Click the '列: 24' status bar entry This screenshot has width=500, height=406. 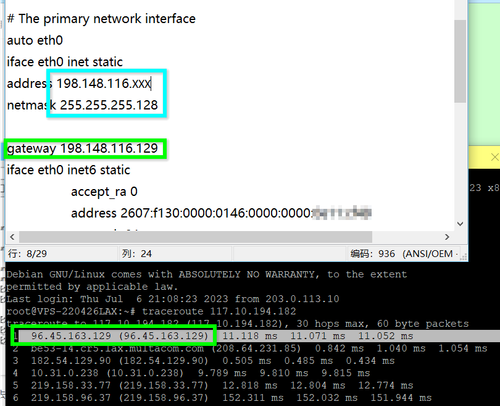137,254
